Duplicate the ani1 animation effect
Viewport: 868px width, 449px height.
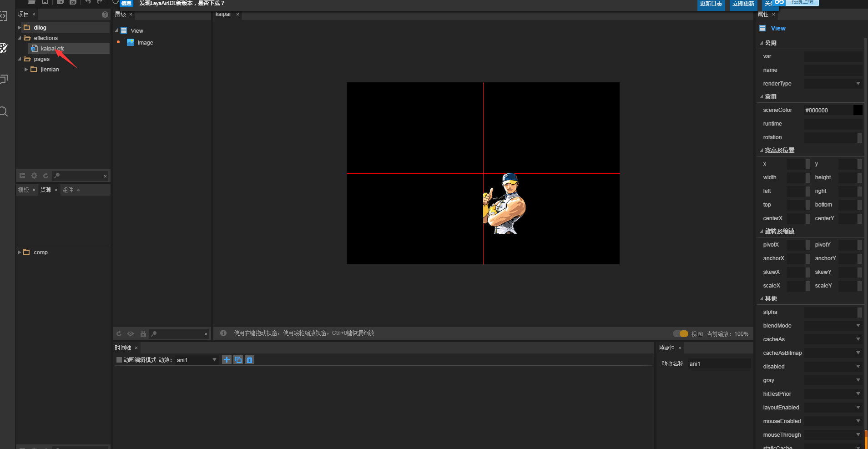point(238,360)
